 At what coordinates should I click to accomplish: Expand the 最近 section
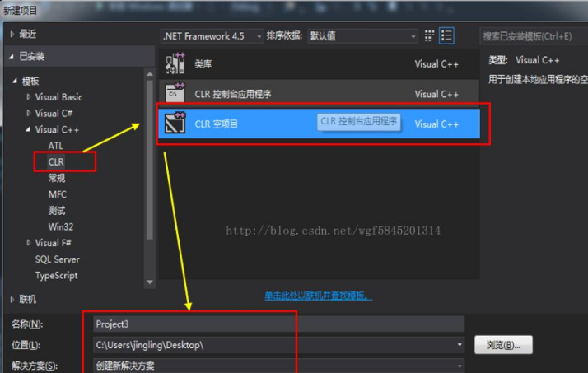12,34
